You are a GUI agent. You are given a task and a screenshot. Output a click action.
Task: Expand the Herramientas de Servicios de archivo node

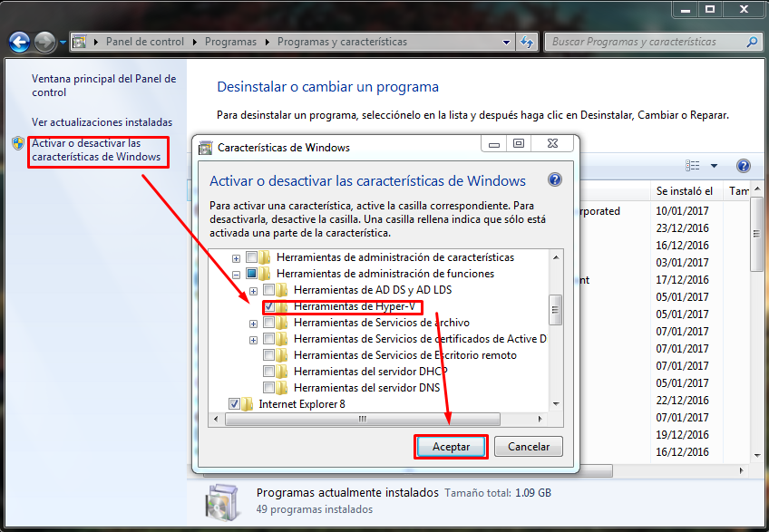pyautogui.click(x=254, y=324)
